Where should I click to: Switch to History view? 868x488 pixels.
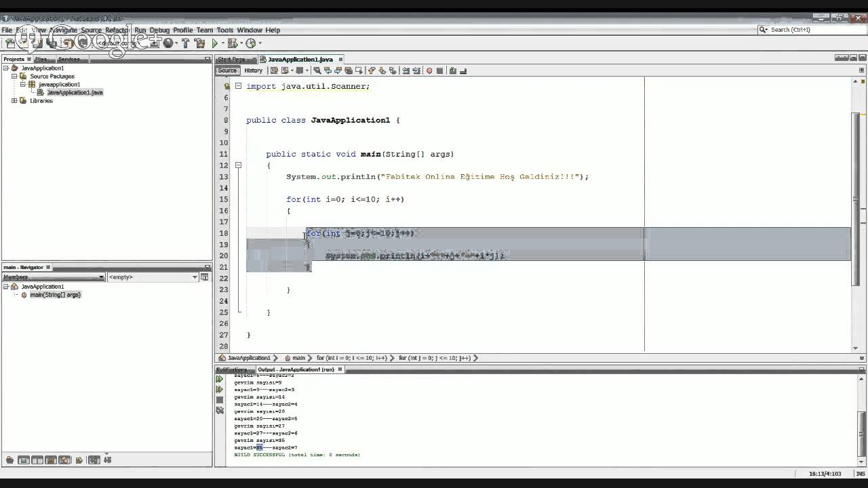(253, 70)
